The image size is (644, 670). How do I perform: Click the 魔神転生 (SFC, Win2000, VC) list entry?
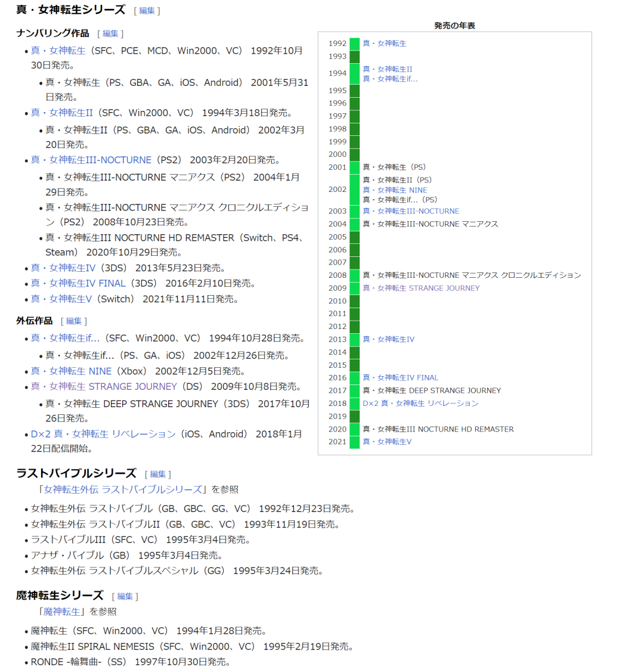(148, 631)
